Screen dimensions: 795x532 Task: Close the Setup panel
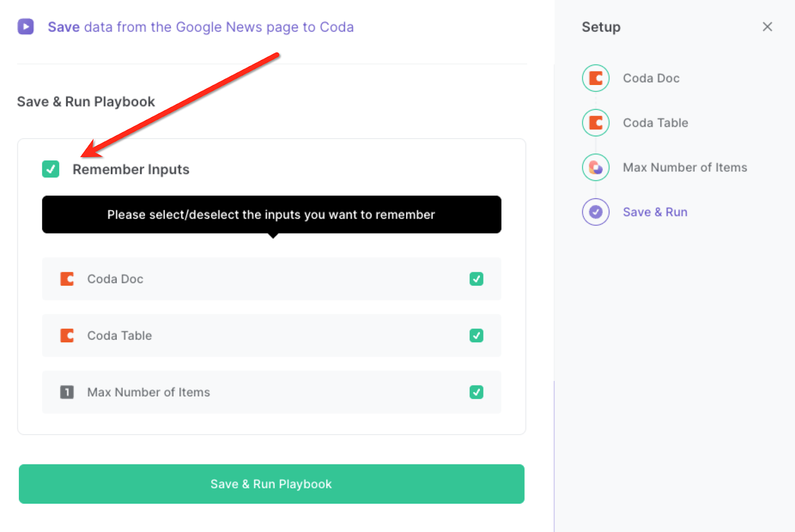[x=768, y=27]
